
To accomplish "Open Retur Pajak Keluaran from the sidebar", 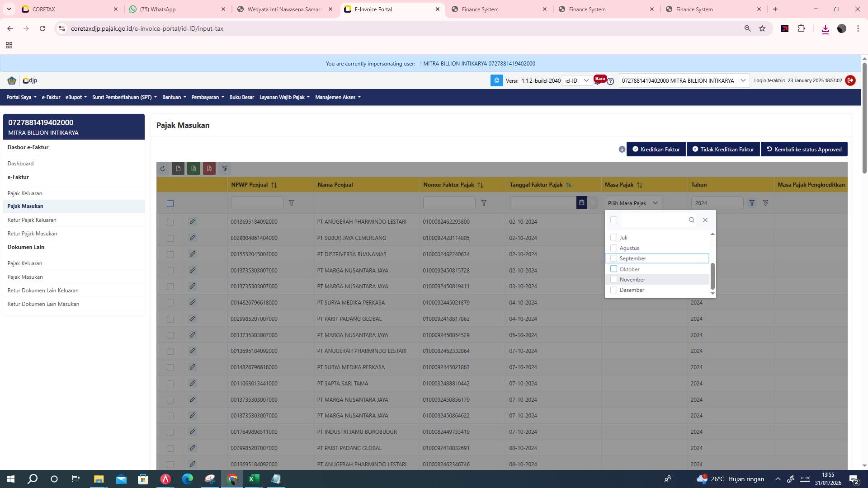I will point(32,220).
